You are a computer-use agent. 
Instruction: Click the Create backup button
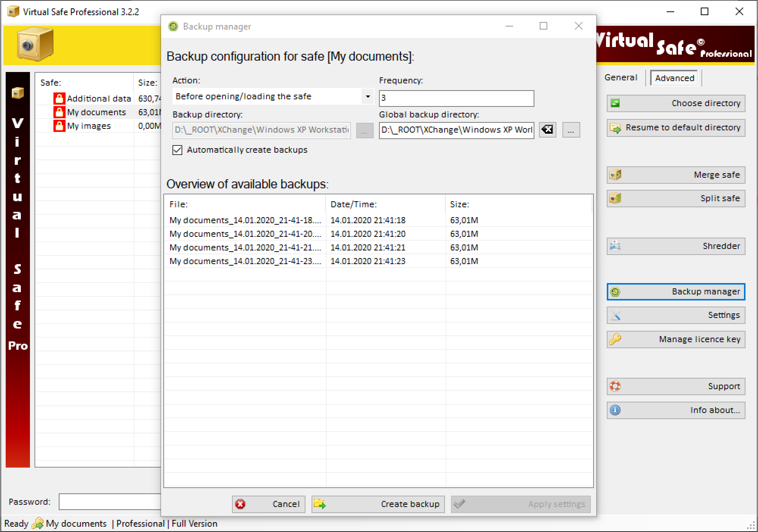(x=378, y=504)
